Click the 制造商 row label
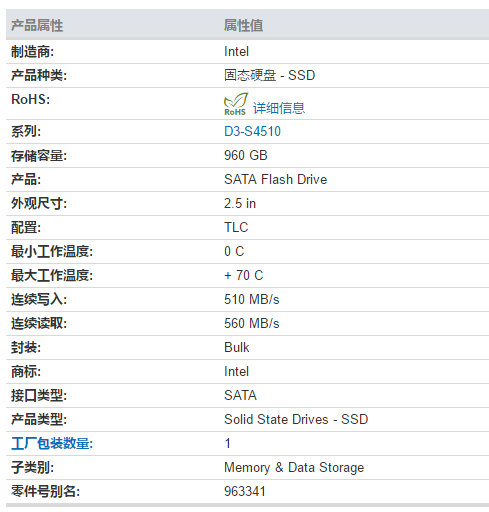The width and height of the screenshot is (489, 512). tap(32, 52)
